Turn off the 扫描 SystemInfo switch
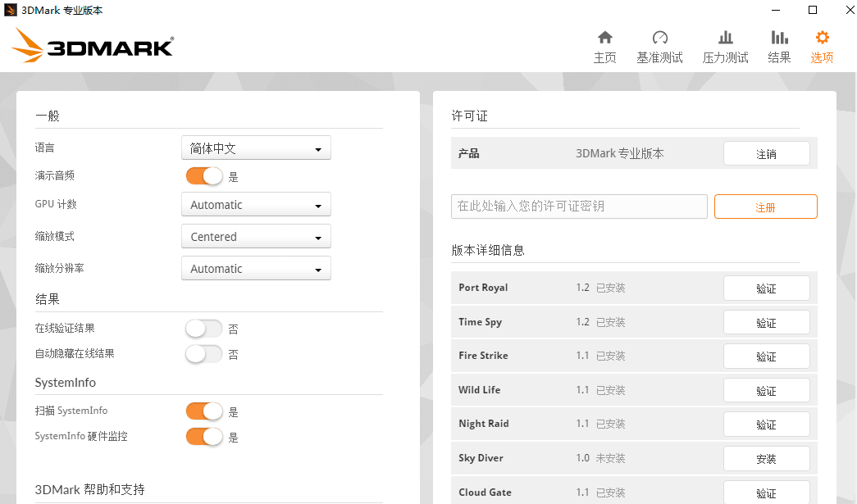The image size is (857, 504). click(204, 411)
